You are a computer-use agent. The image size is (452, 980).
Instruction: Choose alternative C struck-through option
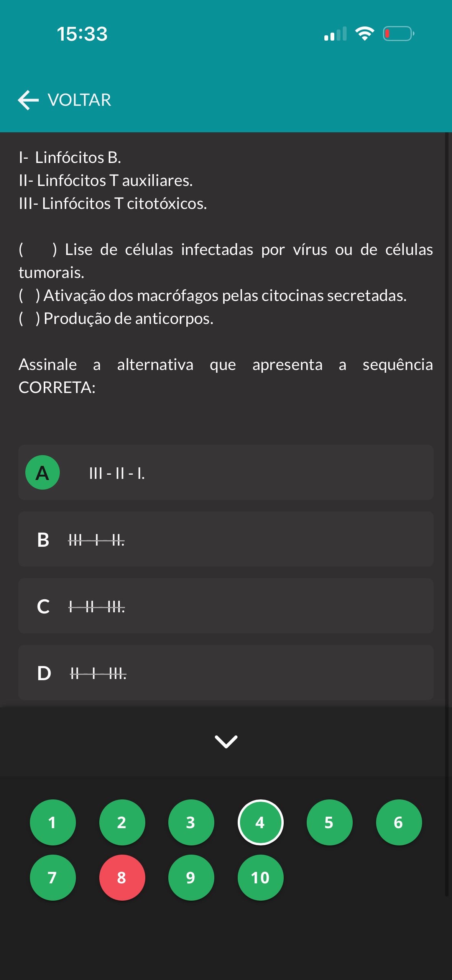226,606
